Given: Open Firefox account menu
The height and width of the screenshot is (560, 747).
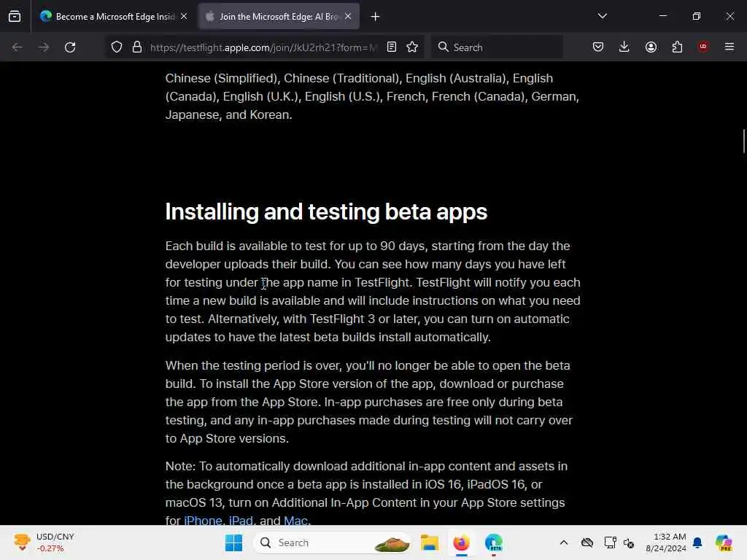Looking at the screenshot, I should click(651, 47).
